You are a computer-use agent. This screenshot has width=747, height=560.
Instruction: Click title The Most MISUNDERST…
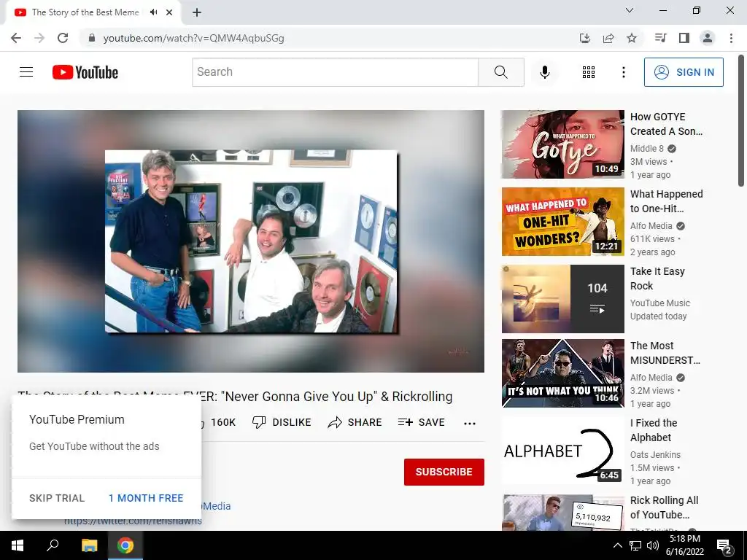point(665,353)
